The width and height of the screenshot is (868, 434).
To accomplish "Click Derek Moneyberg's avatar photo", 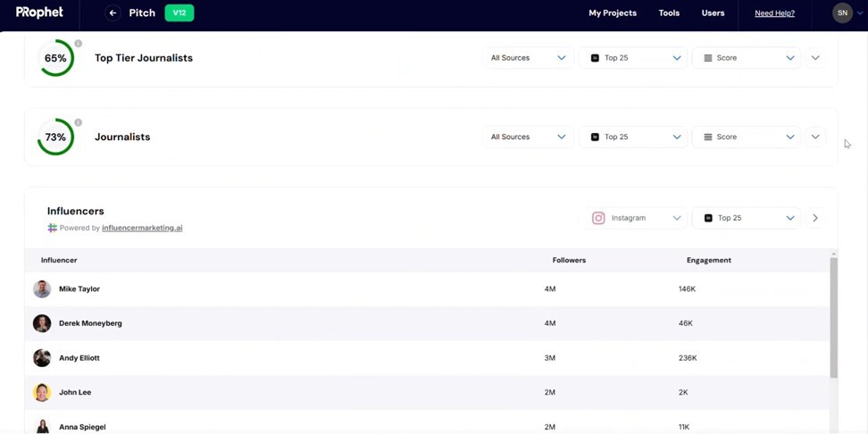I will click(42, 323).
